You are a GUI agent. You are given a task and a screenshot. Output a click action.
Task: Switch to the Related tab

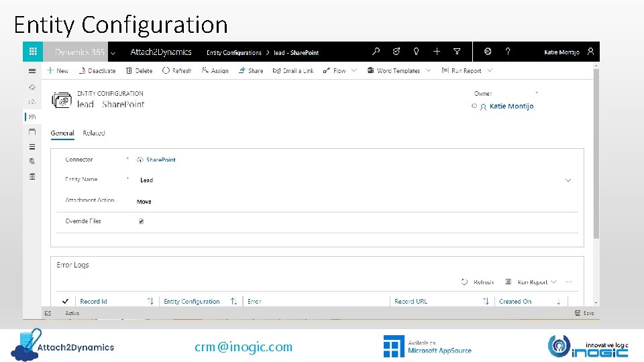(94, 133)
